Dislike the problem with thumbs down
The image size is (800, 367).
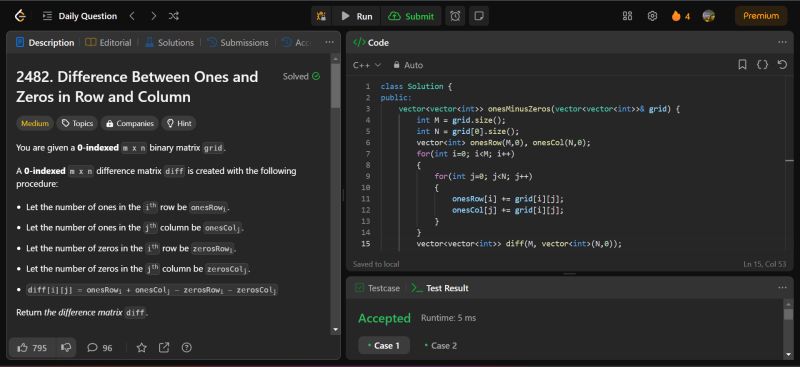pyautogui.click(x=66, y=348)
